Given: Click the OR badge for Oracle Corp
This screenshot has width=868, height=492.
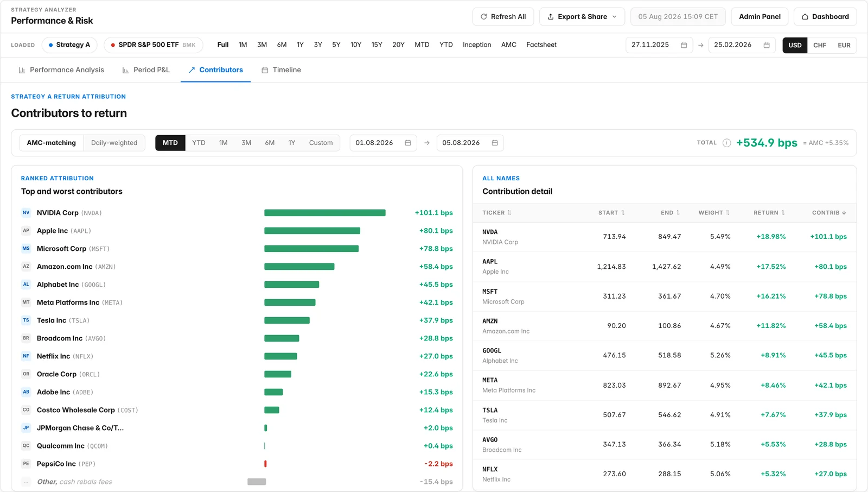Looking at the screenshot, I should 26,374.
